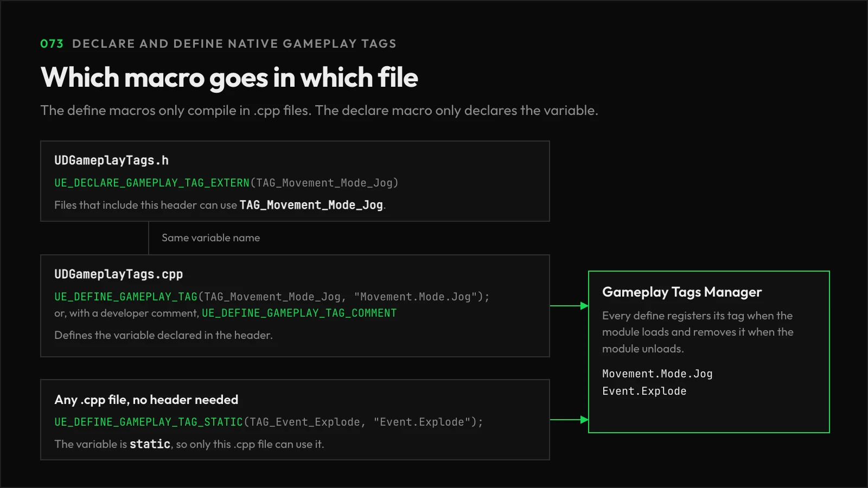Click the Movement.Mode.Jog tag in the manager box
Viewport: 868px width, 488px height.
657,374
